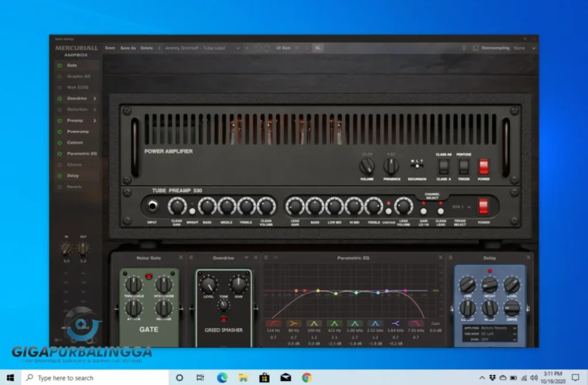The width and height of the screenshot is (588, 385).
Task: Open the Parametric EQ panel menu icon
Action: (x=266, y=258)
